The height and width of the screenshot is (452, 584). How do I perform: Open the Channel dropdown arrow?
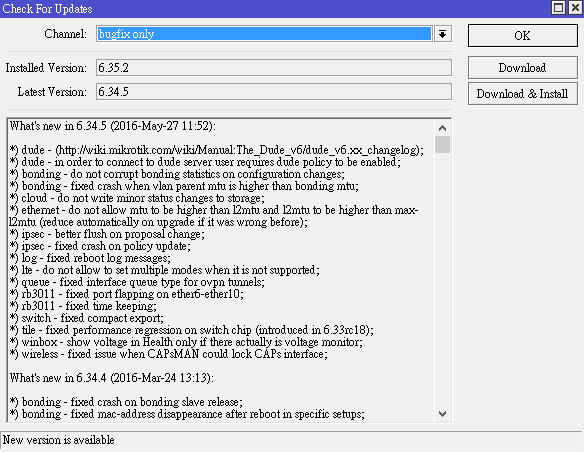(x=442, y=34)
